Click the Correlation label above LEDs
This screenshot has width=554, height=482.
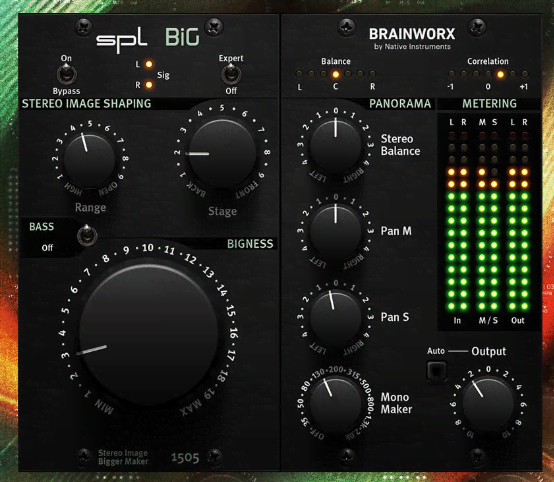point(488,61)
